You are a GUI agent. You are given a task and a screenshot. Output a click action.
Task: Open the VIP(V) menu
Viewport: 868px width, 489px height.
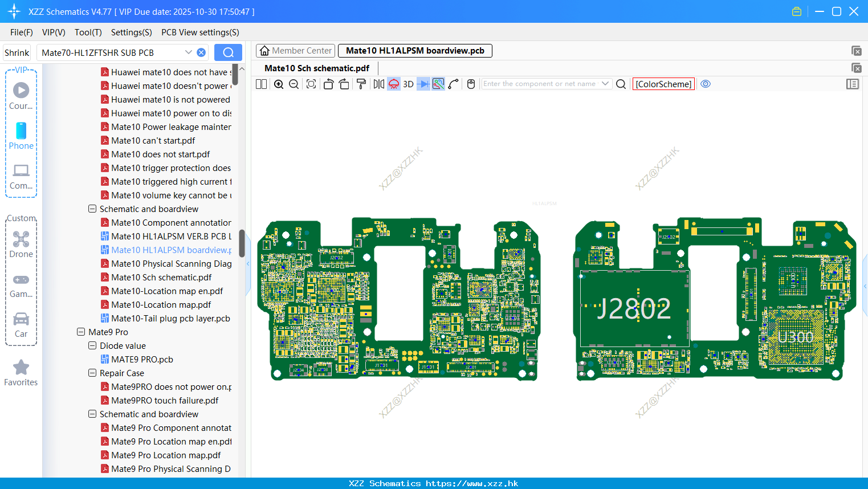54,32
